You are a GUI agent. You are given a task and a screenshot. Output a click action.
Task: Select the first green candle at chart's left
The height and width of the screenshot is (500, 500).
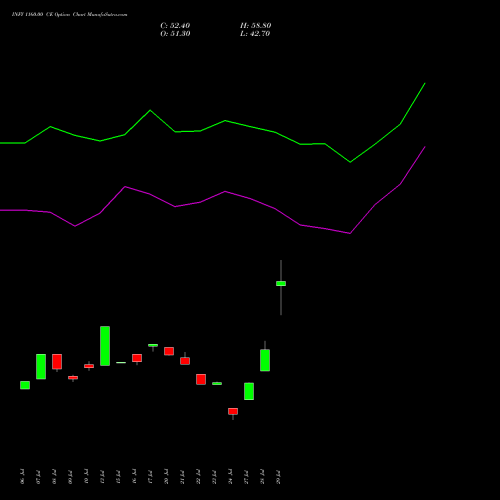[25, 385]
